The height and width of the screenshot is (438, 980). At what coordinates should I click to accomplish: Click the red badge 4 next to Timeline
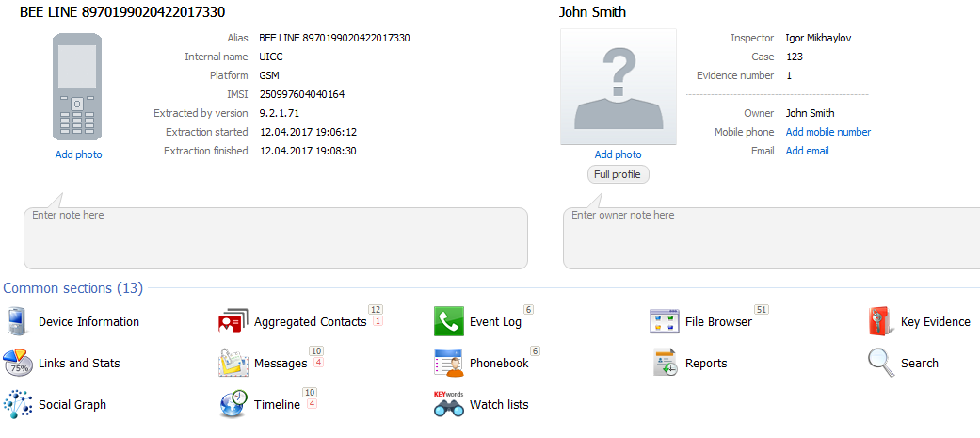tap(312, 403)
